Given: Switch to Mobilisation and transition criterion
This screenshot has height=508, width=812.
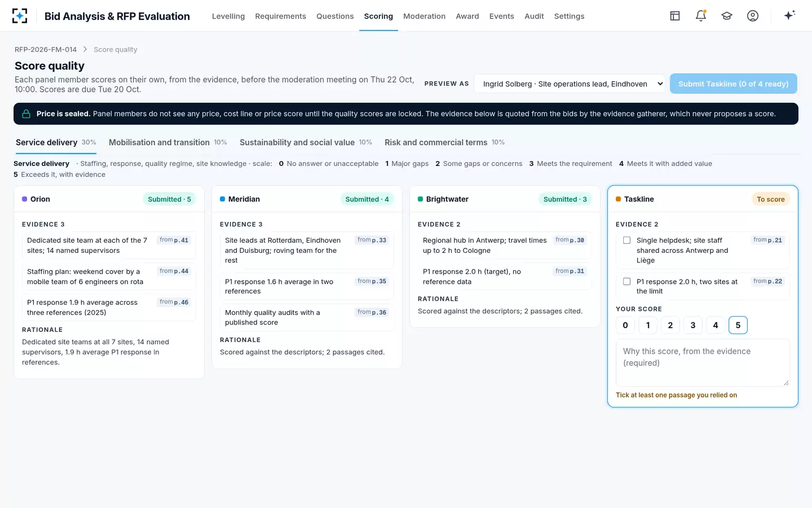Looking at the screenshot, I should pos(168,143).
